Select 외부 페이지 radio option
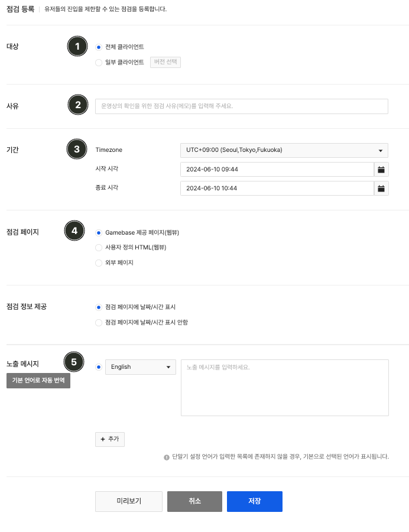 (x=99, y=263)
